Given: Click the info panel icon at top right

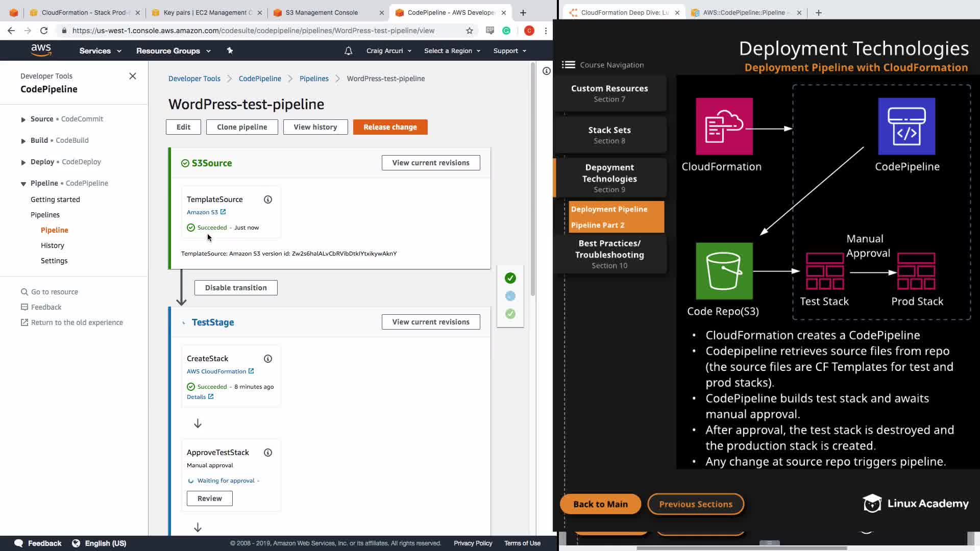Looking at the screenshot, I should click(546, 71).
